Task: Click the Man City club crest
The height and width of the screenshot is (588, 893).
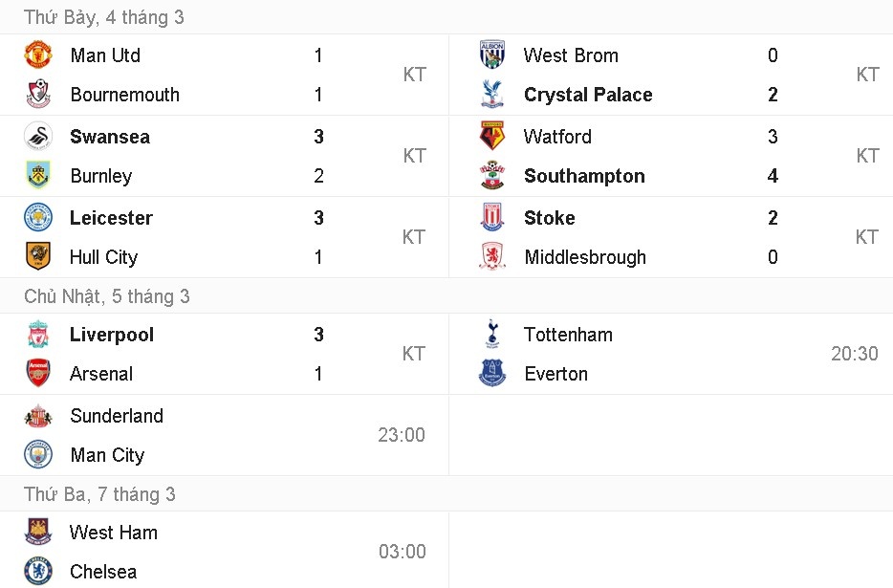Action: (x=38, y=455)
